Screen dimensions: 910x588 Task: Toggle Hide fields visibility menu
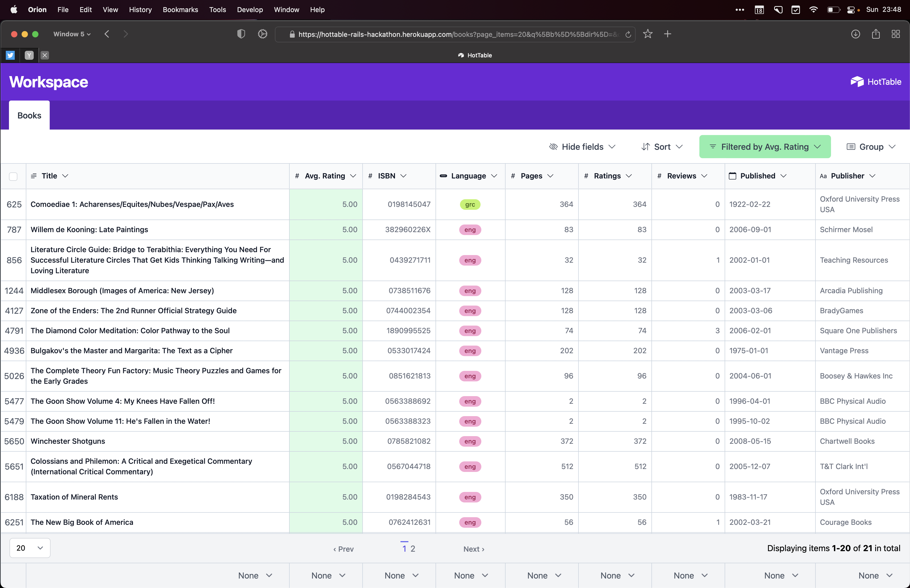582,147
